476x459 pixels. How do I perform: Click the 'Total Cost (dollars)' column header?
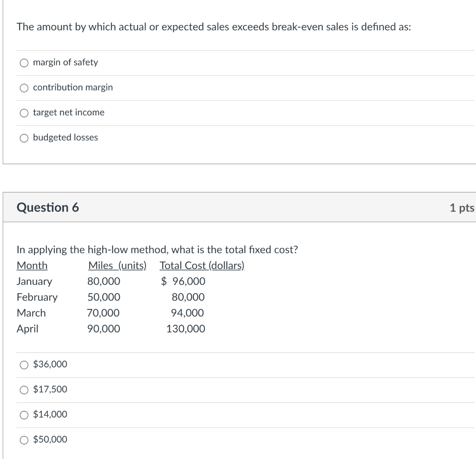click(x=202, y=265)
